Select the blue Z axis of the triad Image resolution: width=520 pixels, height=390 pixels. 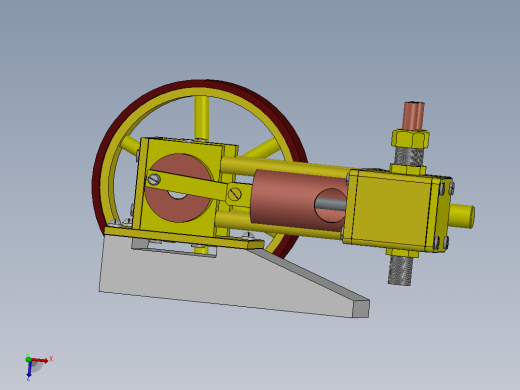29,369
